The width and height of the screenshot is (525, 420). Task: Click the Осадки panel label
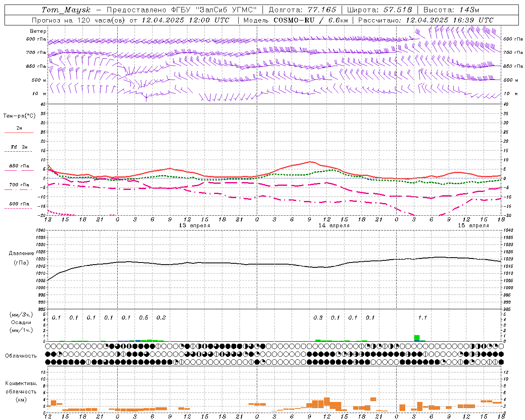[21, 322]
